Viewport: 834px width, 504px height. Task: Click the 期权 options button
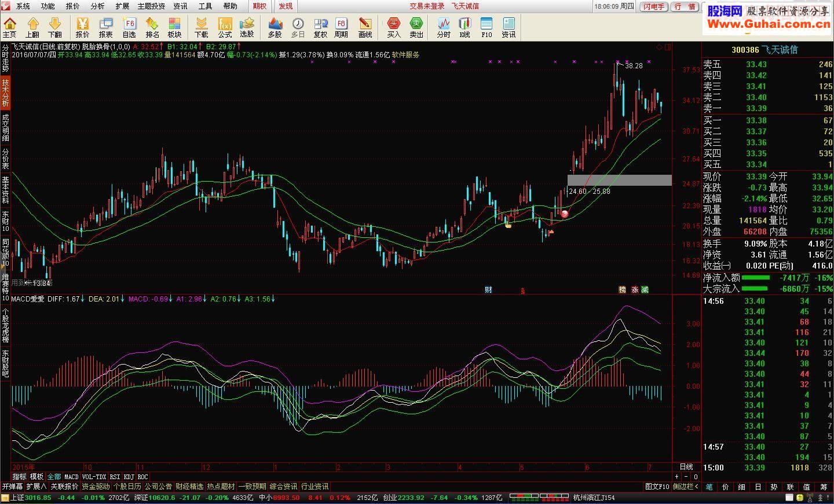pos(259,6)
